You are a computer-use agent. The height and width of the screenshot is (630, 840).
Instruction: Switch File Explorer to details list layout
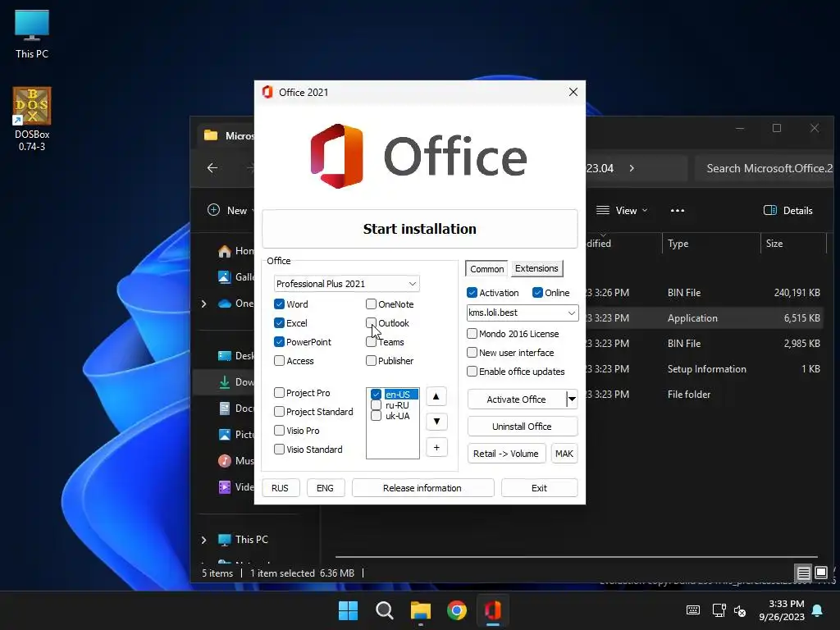point(803,573)
